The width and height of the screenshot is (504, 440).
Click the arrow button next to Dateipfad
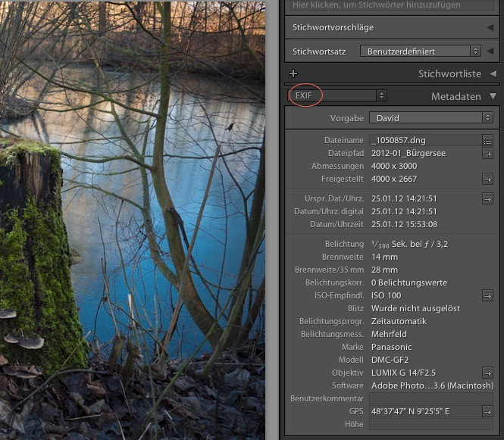coord(487,153)
